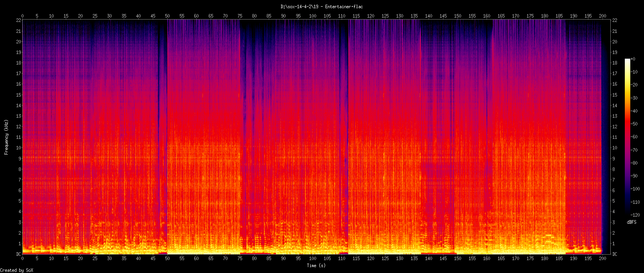Image resolution: width=644 pixels, height=273 pixels.
Task: Click the '5' tick on left frequency axis
Action: pos(20,201)
